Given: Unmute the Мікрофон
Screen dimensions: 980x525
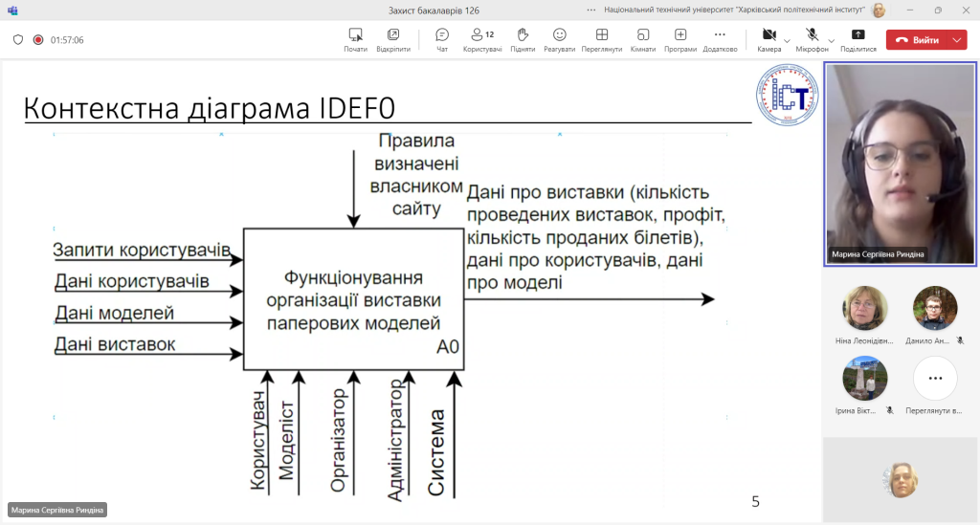Looking at the screenshot, I should [812, 40].
